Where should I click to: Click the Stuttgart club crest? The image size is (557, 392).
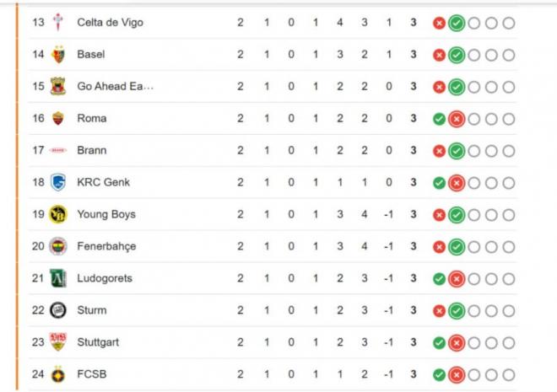[57, 342]
